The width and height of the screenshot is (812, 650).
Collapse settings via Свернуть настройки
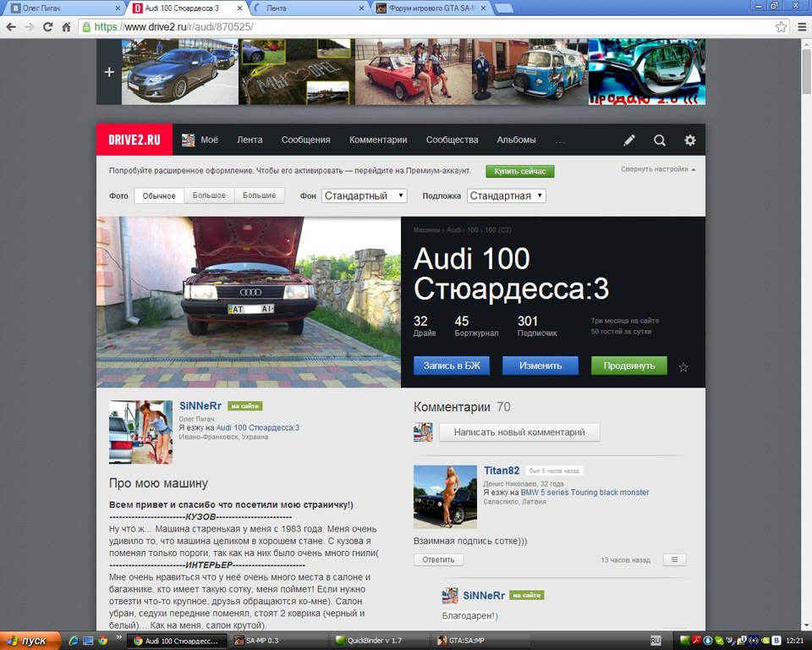658,169
